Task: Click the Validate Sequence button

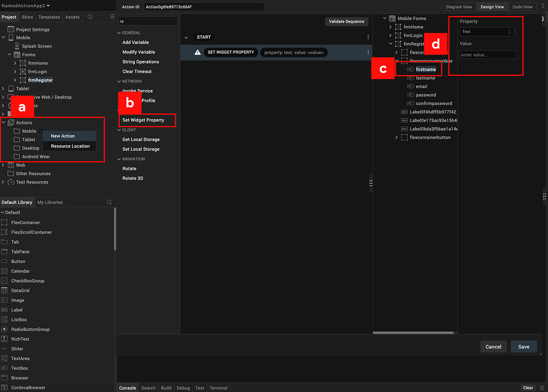Action: 347,21
